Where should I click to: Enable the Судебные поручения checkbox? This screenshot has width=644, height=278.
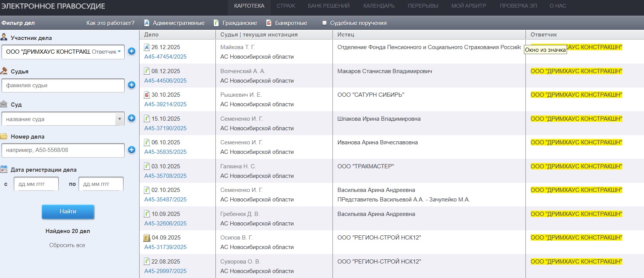point(324,23)
